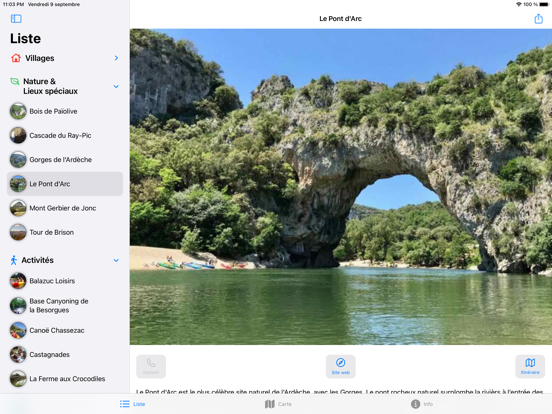This screenshot has height=414, width=552.
Task: Switch to the Info tab
Action: pos(422,404)
